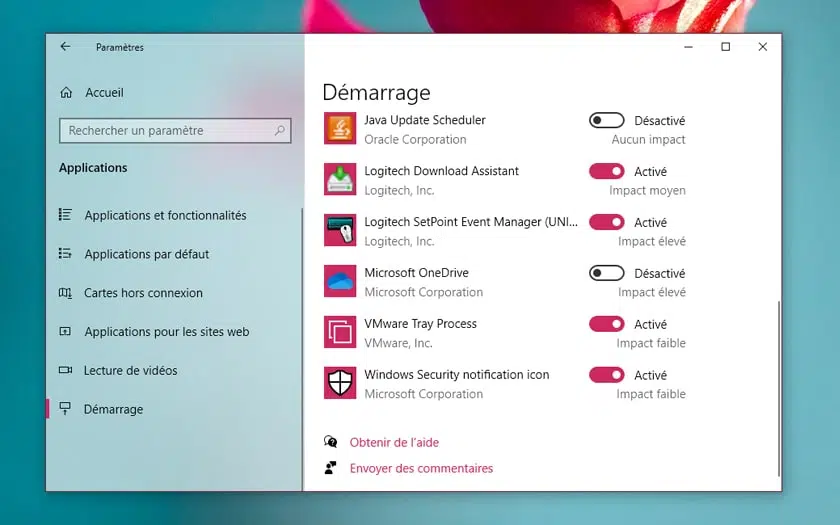Click the home icon beside Accueil

pyautogui.click(x=66, y=93)
